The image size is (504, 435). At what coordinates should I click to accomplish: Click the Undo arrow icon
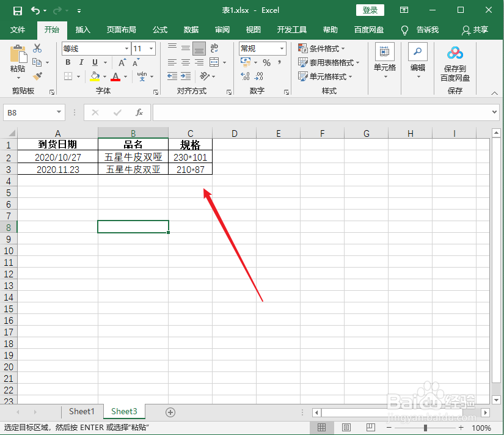(x=35, y=10)
